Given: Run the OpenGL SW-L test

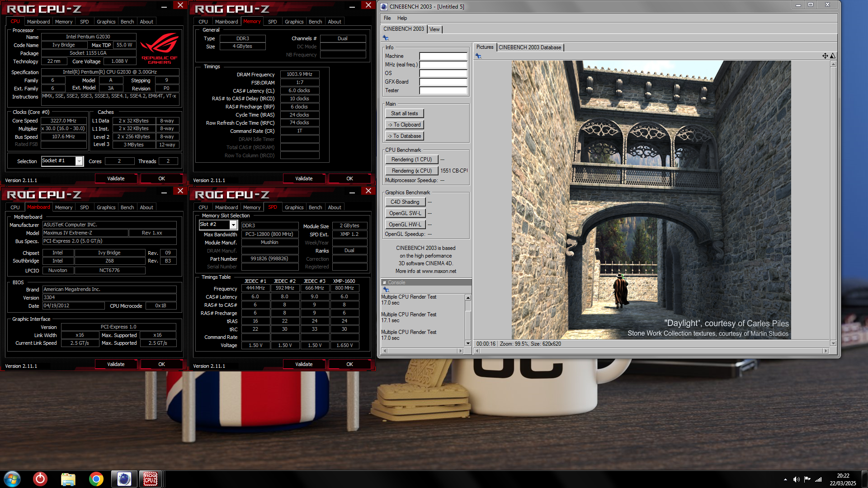Looking at the screenshot, I should point(405,213).
